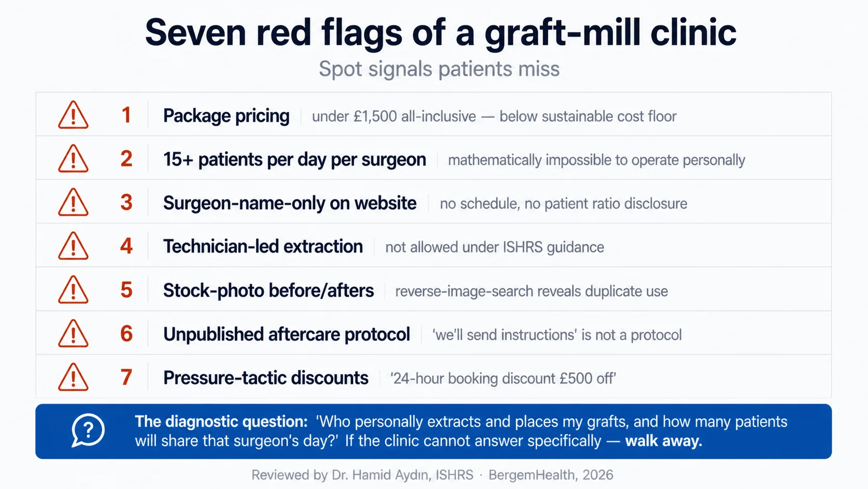Click the question-mark speech bubble icon
The image size is (868, 489).
[88, 430]
